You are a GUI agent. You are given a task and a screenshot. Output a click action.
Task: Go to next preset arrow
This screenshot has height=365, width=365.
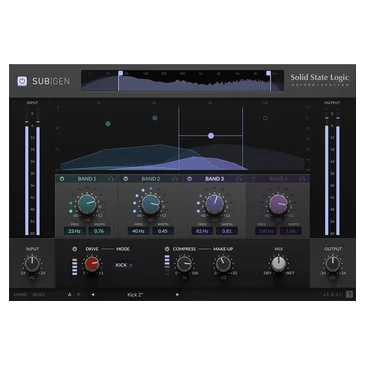coord(177,295)
